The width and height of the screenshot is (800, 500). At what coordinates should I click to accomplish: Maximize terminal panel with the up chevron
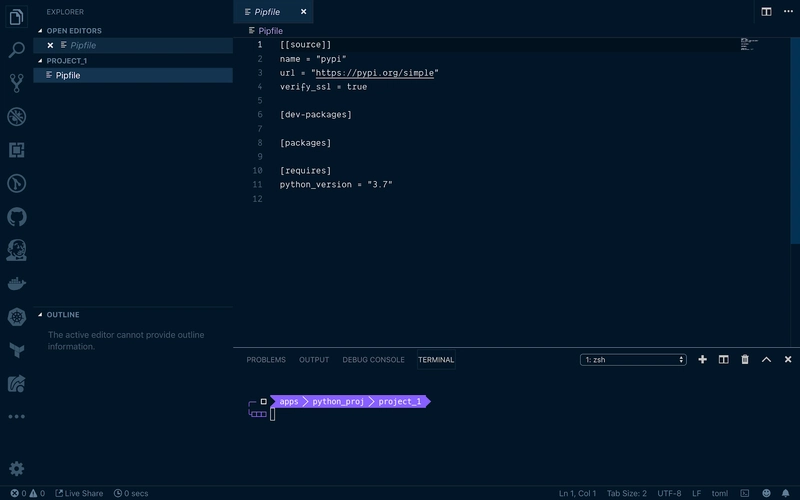766,360
